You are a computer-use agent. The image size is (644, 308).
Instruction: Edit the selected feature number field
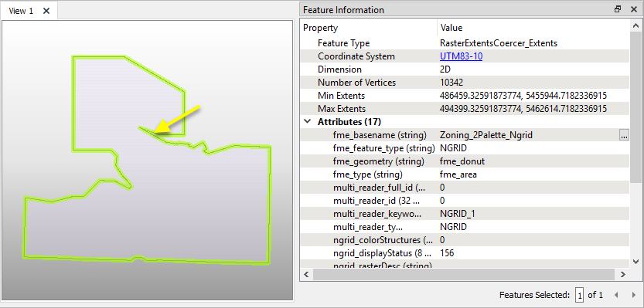click(580, 294)
